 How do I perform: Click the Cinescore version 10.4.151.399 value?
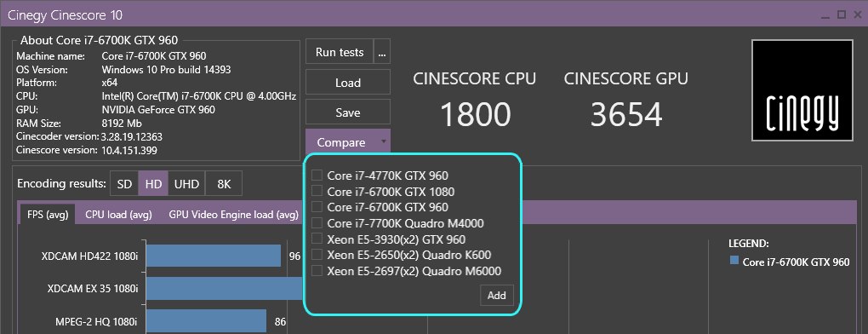click(129, 150)
